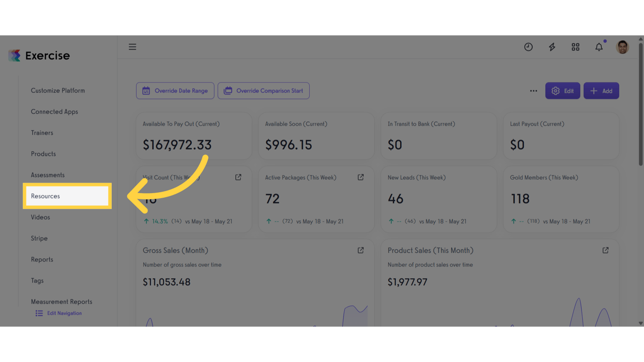Click the Add widget button
Image resolution: width=644 pixels, height=362 pixels.
601,91
